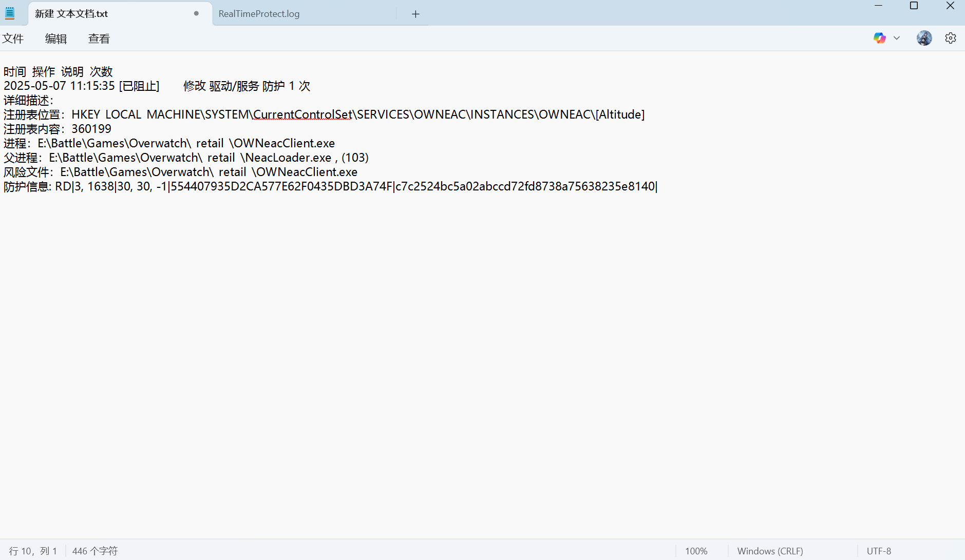Close the Notepad window
This screenshot has width=965, height=560.
click(950, 6)
